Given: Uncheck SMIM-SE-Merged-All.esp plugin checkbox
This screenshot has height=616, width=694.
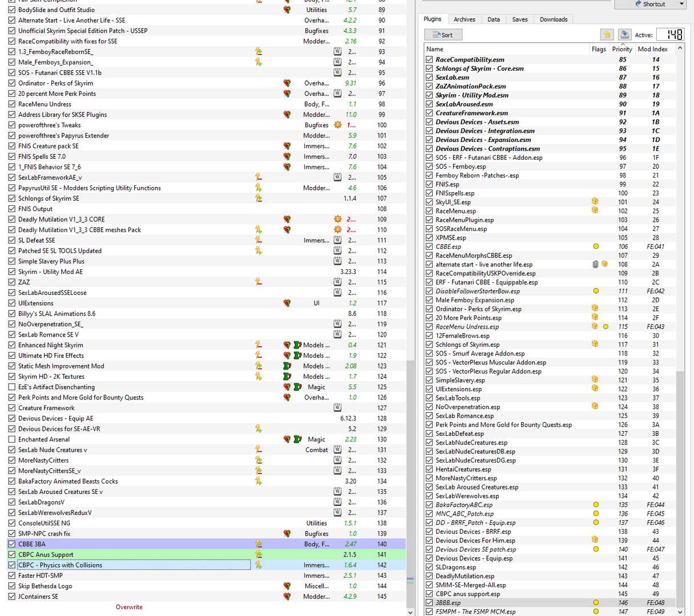Looking at the screenshot, I should pyautogui.click(x=429, y=585).
